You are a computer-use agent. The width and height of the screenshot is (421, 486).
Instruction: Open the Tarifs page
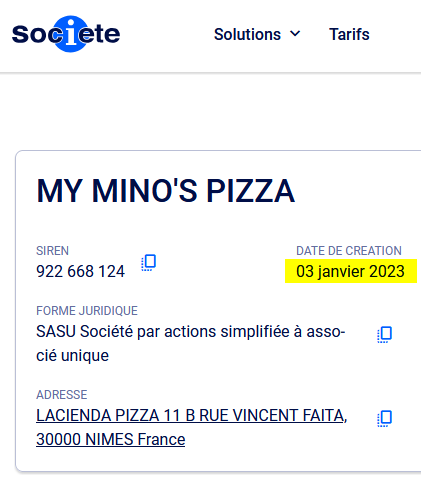pyautogui.click(x=349, y=34)
